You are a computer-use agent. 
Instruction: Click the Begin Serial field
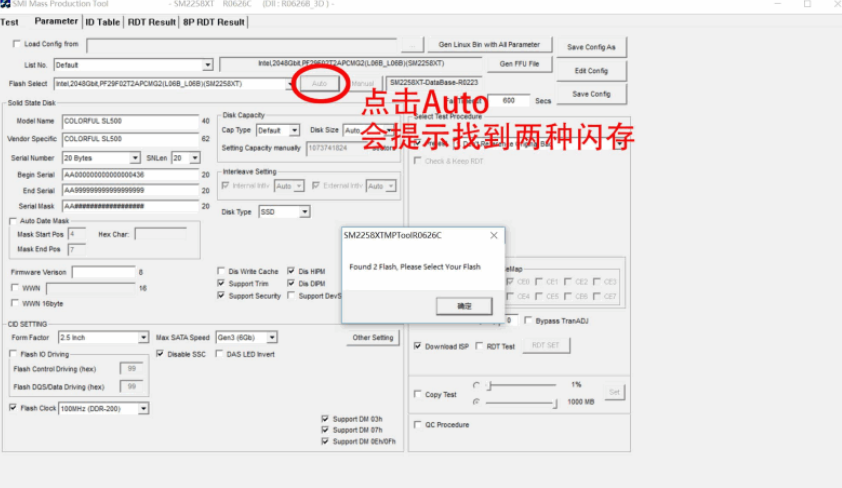click(x=130, y=175)
